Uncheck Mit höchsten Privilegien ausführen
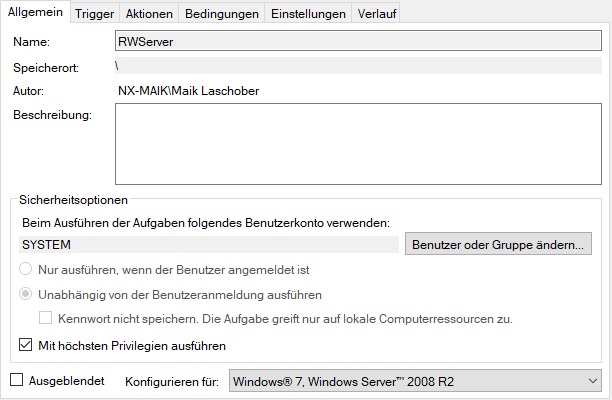 [x=26, y=346]
